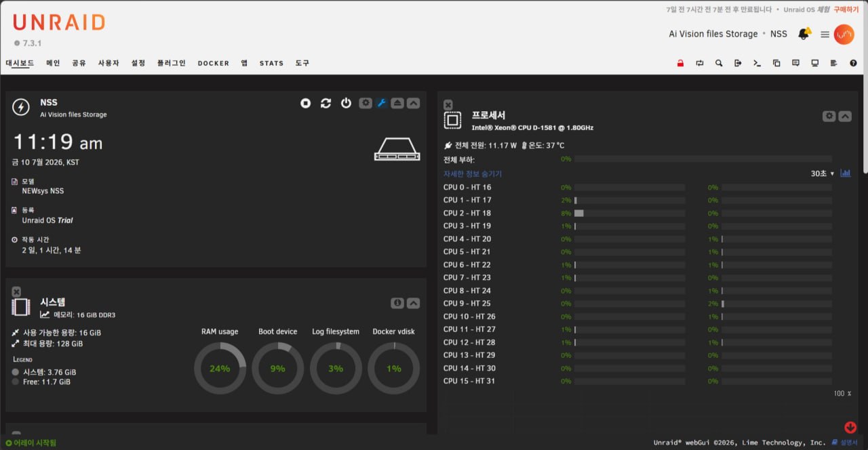Click the 설명서 manual link
Screen dimensions: 868x450
pos(850,443)
